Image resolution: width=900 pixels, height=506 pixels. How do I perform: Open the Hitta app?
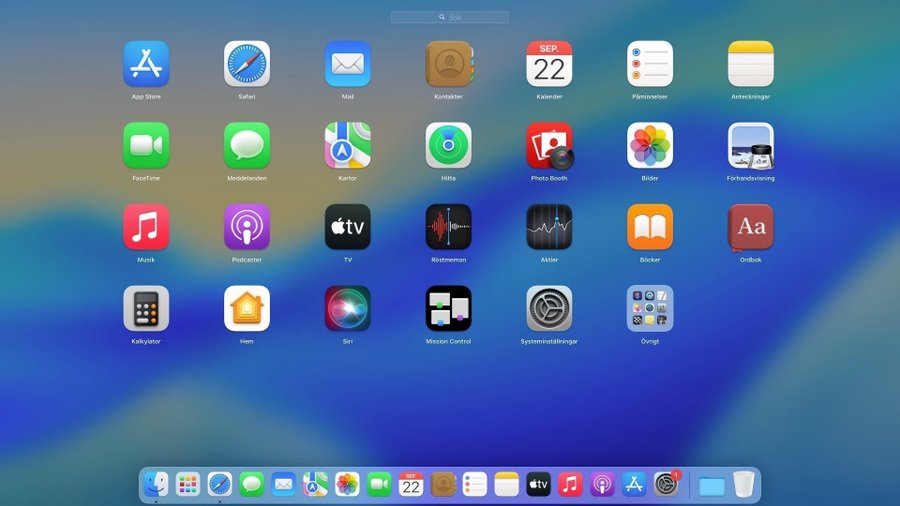tap(448, 145)
